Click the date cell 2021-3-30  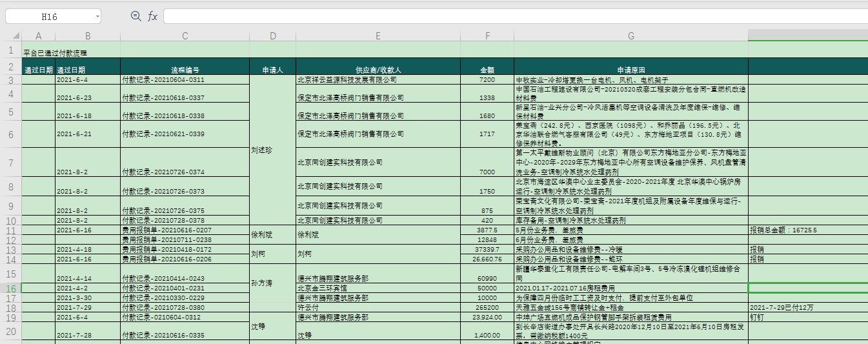tap(88, 298)
